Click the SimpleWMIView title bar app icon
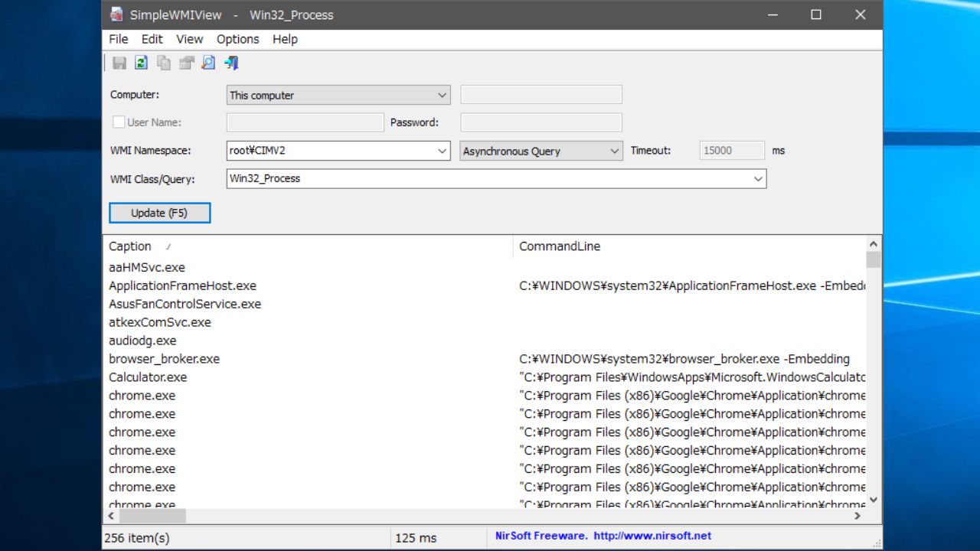Viewport: 980px width, 551px height. [x=116, y=15]
